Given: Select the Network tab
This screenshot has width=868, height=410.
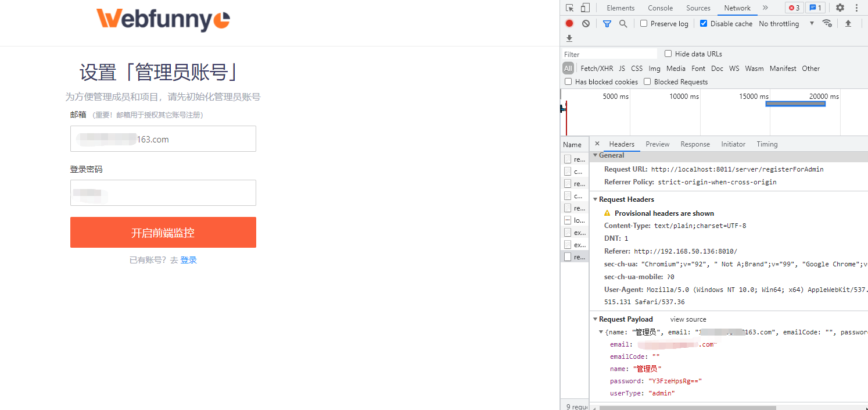Looking at the screenshot, I should pyautogui.click(x=737, y=8).
